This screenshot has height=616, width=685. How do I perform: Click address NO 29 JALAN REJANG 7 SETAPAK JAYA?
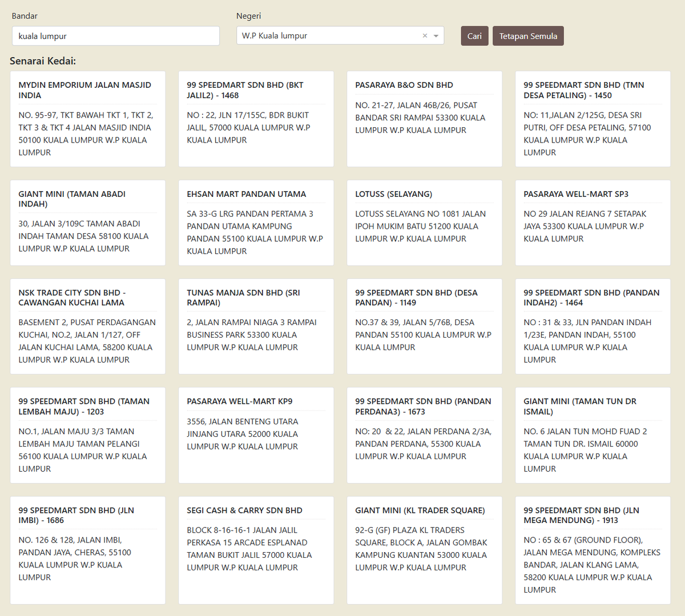click(x=585, y=226)
